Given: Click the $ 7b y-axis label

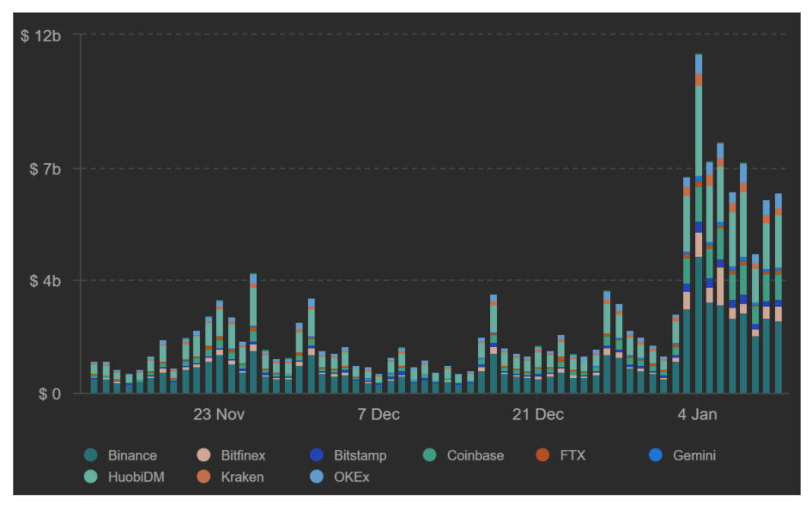Looking at the screenshot, I should (45, 169).
